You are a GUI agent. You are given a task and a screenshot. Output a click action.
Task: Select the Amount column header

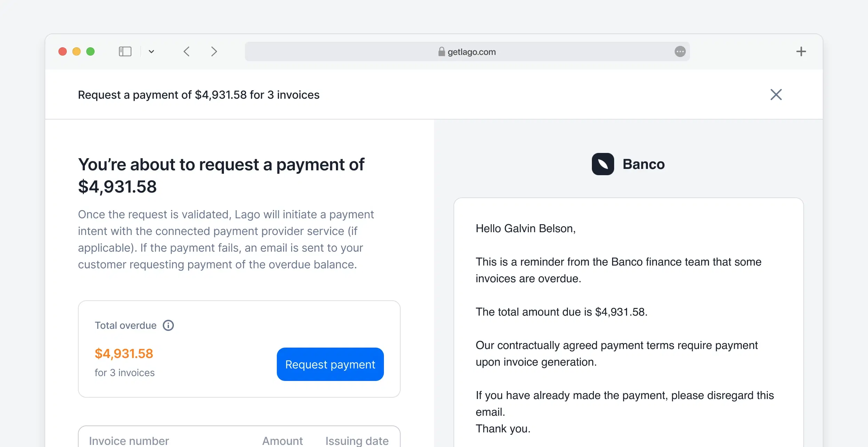[282, 440]
